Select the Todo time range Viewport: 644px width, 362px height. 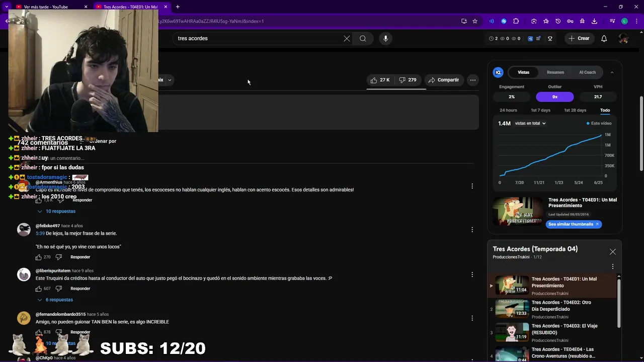[605, 110]
